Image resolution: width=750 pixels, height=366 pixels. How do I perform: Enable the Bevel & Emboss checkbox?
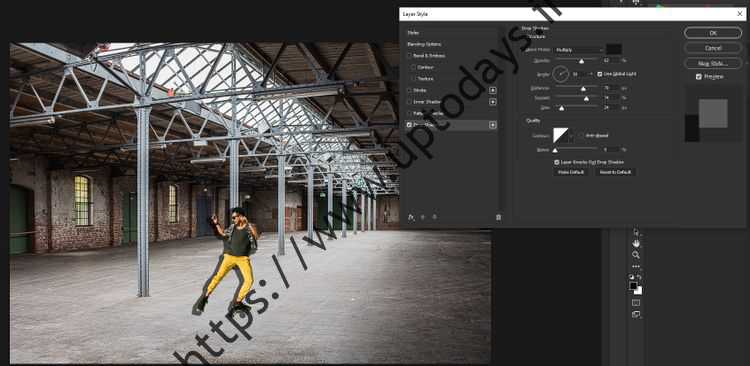click(409, 55)
